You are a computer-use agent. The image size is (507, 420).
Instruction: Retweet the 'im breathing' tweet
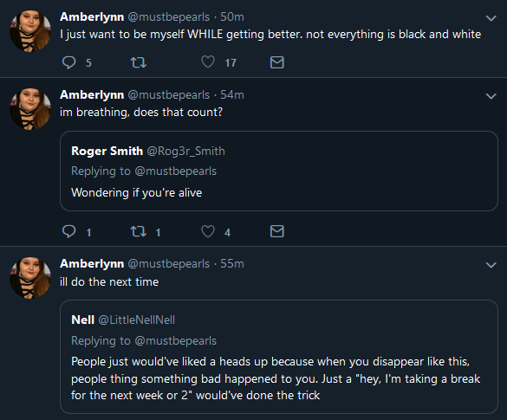click(139, 231)
